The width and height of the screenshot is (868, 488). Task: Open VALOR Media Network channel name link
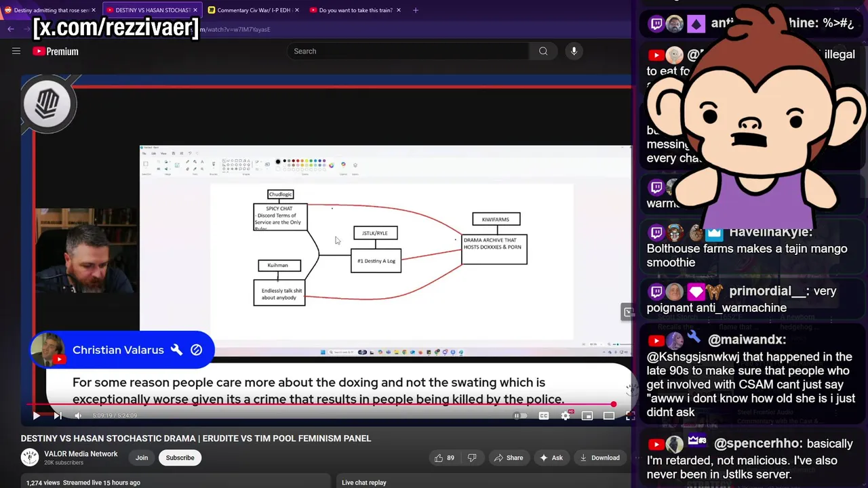coord(81,453)
